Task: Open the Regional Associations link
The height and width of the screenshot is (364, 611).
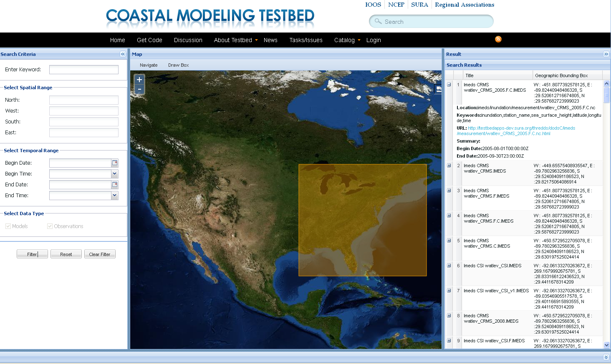Action: click(x=465, y=5)
